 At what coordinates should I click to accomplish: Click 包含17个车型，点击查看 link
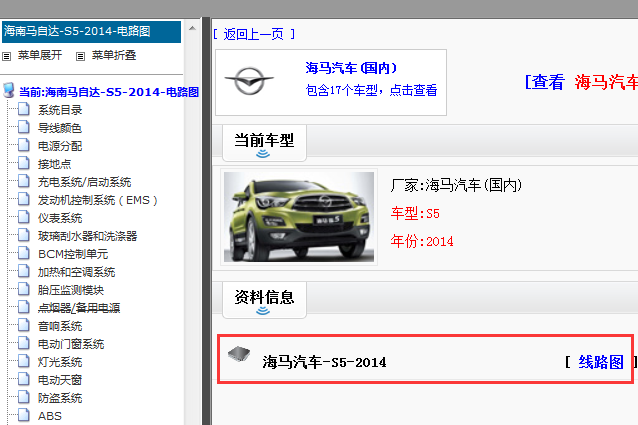pos(371,90)
